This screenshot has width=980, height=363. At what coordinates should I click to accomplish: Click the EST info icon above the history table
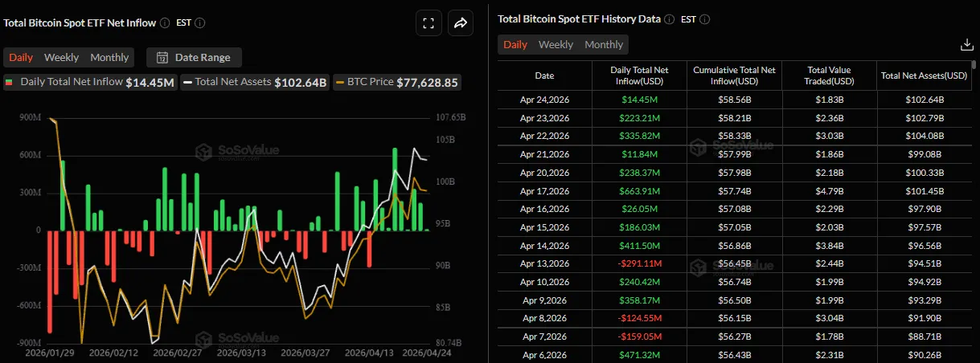click(x=705, y=18)
